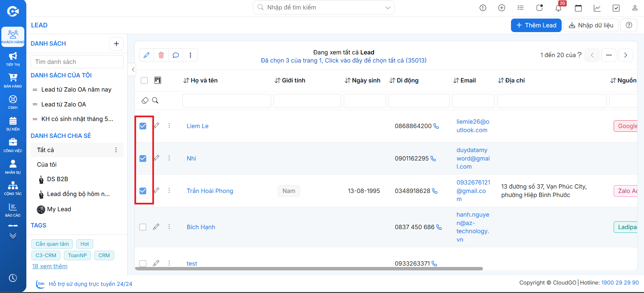Click mass edit pencil toolbar icon

click(147, 55)
